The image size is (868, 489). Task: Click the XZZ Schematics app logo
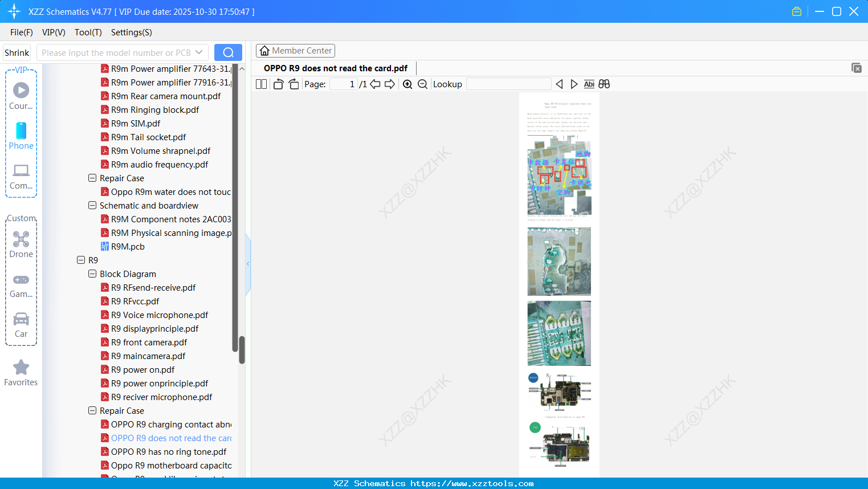click(14, 11)
